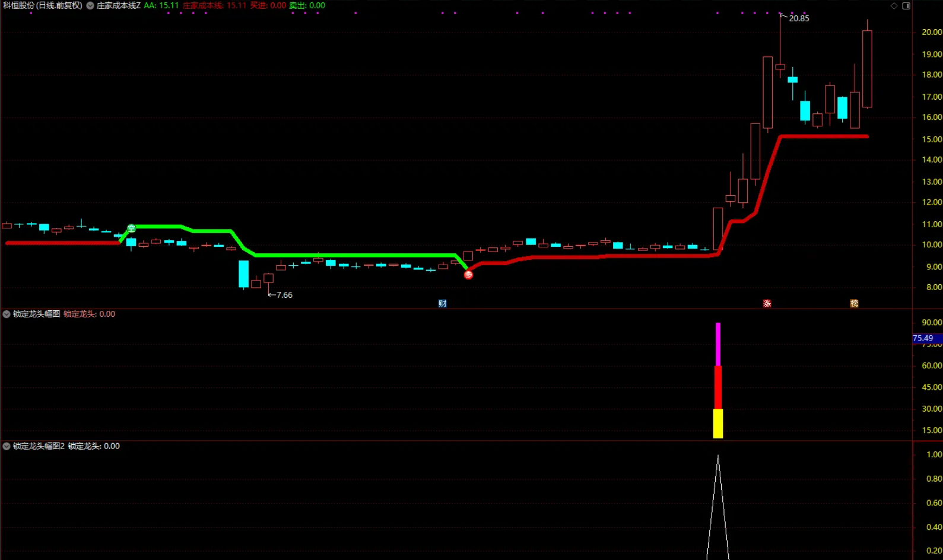Click the magenta segment of indicator bar
The width and height of the screenshot is (943, 560).
click(718, 344)
